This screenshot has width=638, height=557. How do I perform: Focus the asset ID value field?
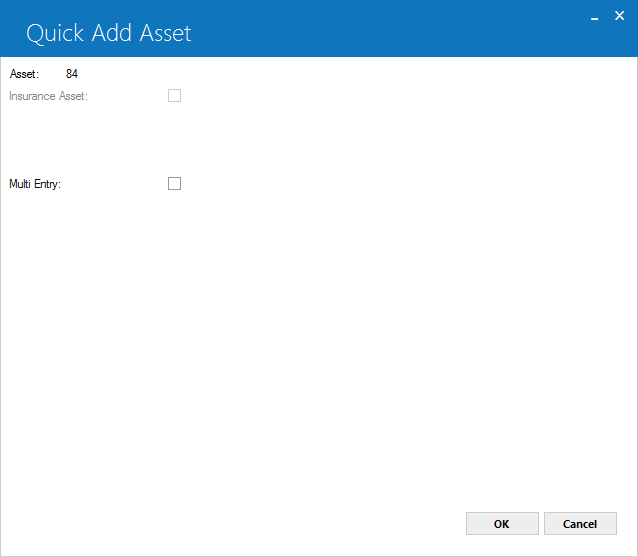tap(72, 74)
